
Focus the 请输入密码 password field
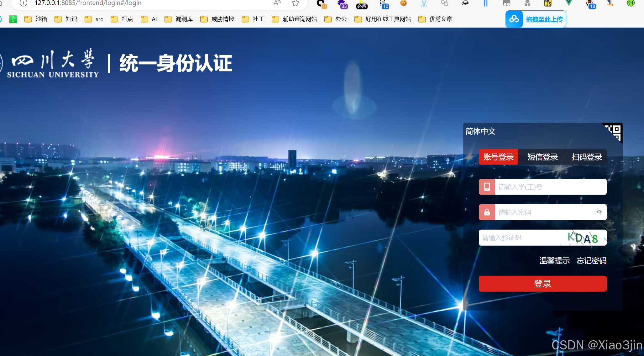[x=551, y=212]
